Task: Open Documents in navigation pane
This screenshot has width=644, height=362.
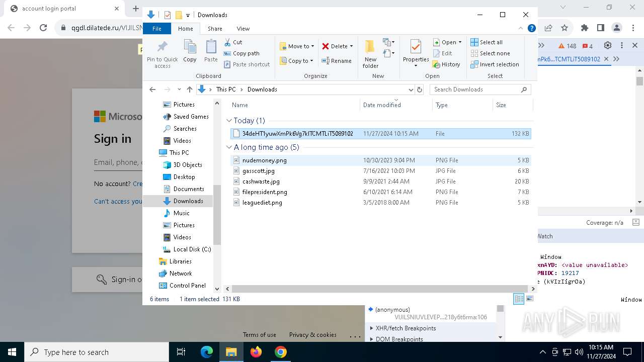Action: 183,189
